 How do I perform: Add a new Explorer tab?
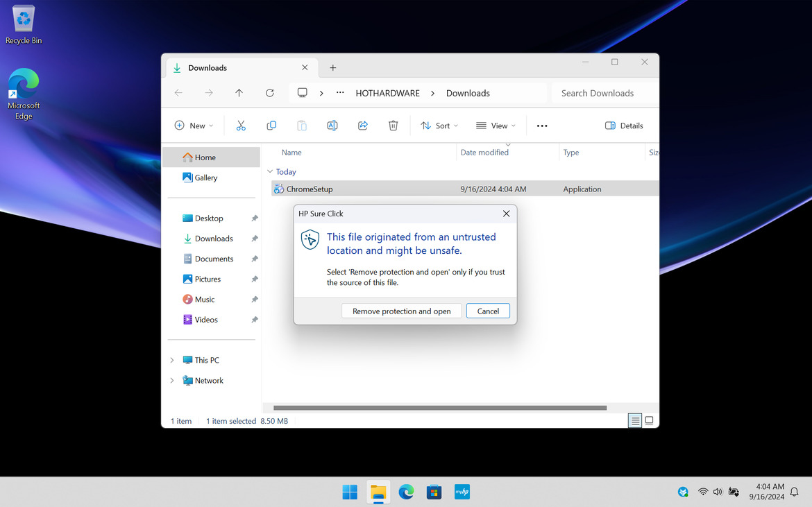(x=333, y=68)
